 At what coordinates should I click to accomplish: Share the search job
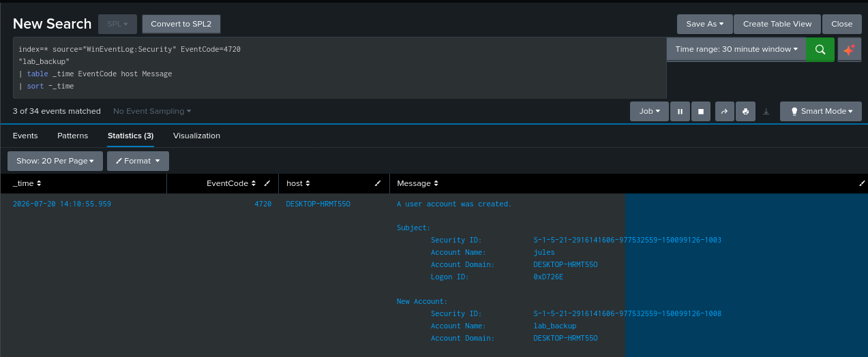tap(724, 111)
